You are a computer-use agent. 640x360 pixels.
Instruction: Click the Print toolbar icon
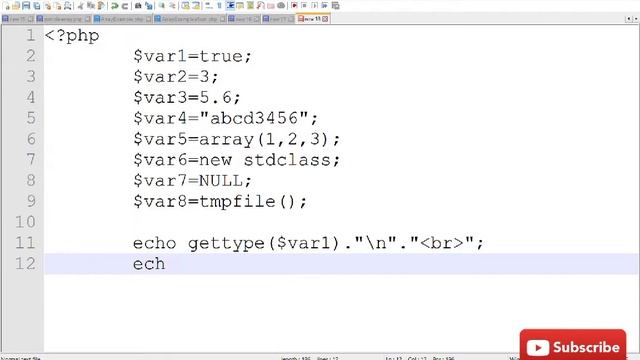tap(68, 6)
